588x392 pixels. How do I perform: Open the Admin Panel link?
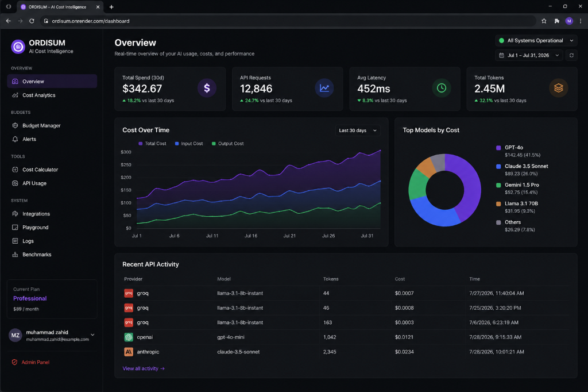(x=35, y=362)
